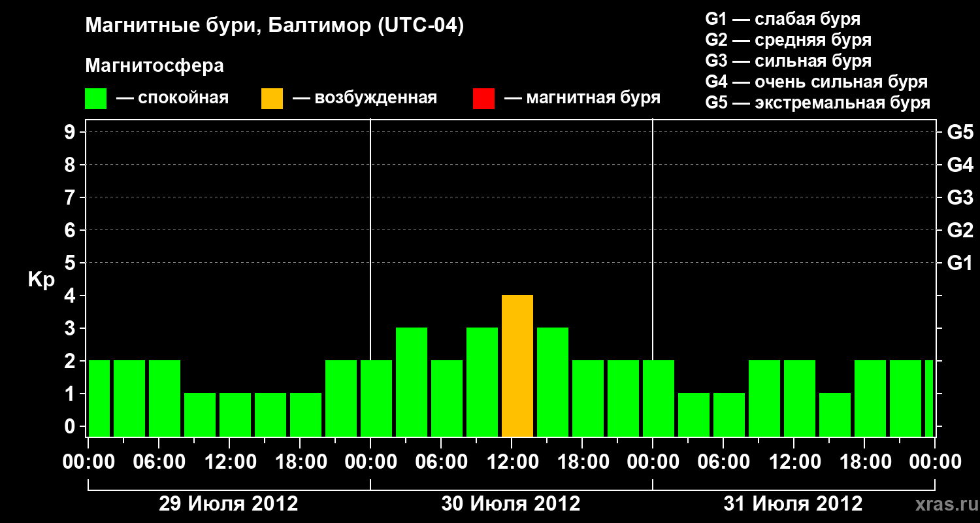Click the chart title "Магнитные бури, Балтимор (UTC-04)"
The width and height of the screenshot is (980, 523).
[274, 27]
